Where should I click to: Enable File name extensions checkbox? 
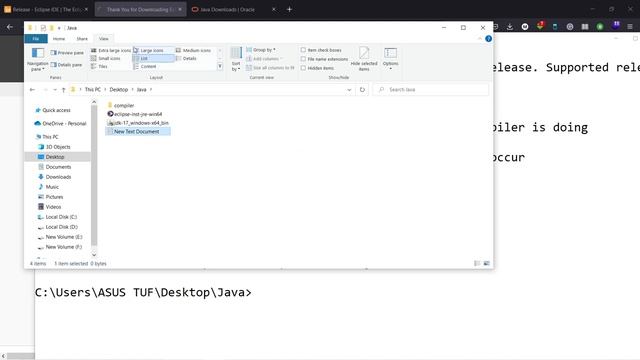pos(324,59)
